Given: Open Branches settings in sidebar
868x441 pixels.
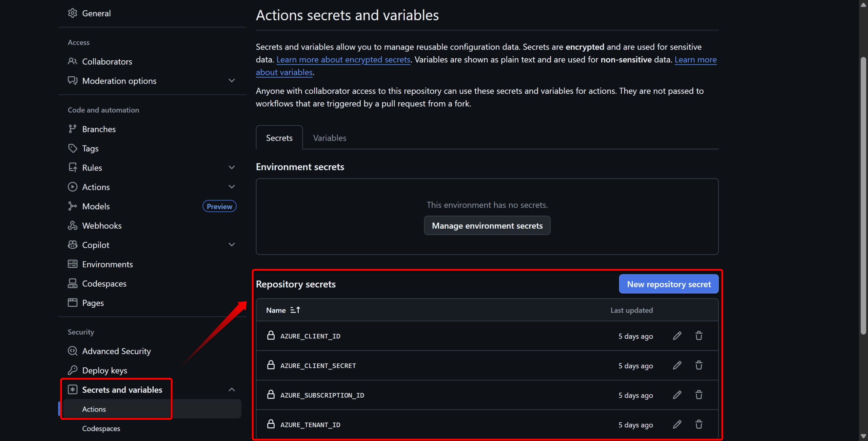Looking at the screenshot, I should (99, 129).
